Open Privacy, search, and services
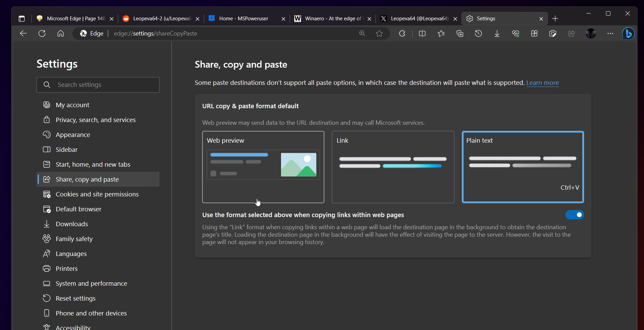644x330 pixels. coord(98,120)
